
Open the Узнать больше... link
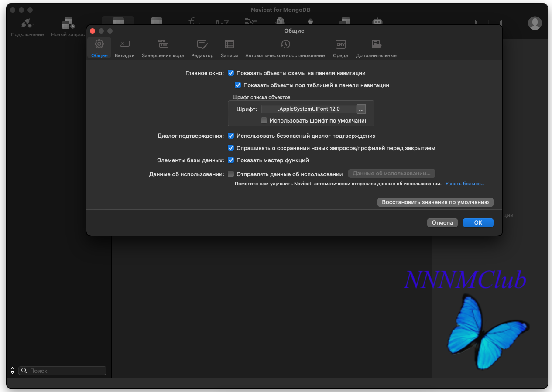pos(465,184)
